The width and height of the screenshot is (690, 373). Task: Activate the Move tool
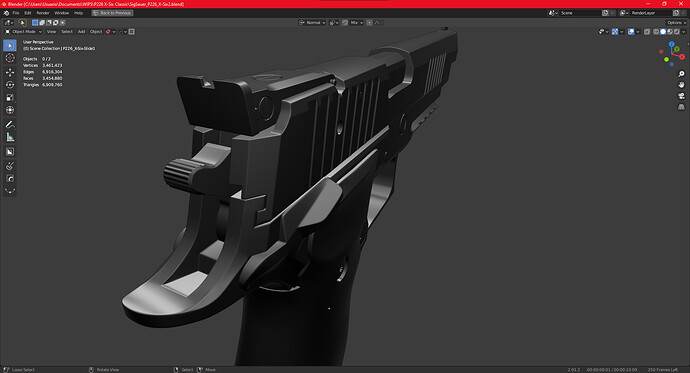(10, 72)
